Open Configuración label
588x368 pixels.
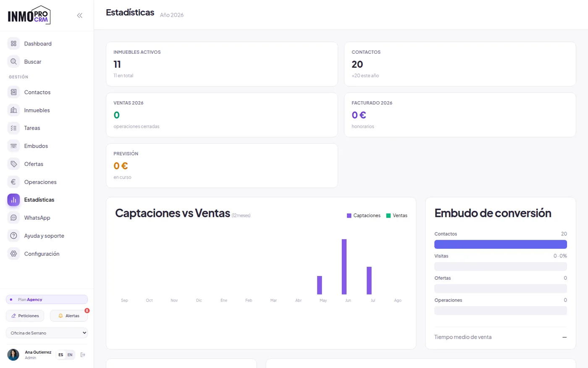pyautogui.click(x=42, y=254)
